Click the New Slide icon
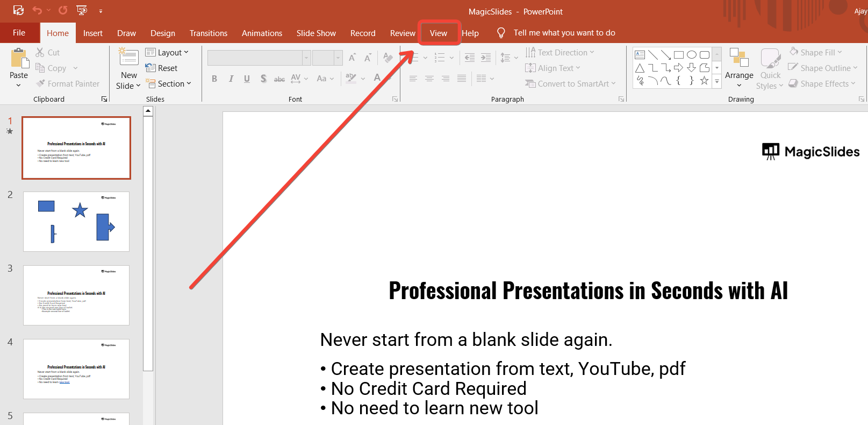The image size is (868, 425). tap(129, 57)
